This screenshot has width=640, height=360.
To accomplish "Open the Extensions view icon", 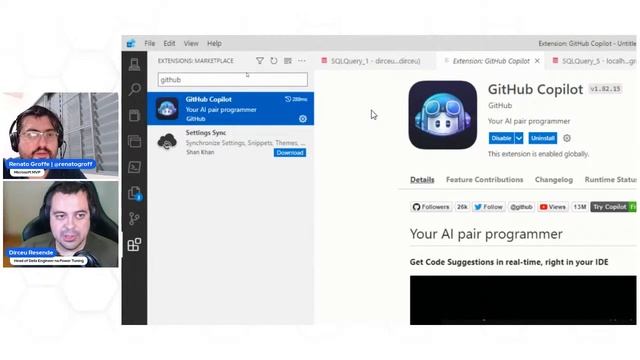I will [134, 244].
